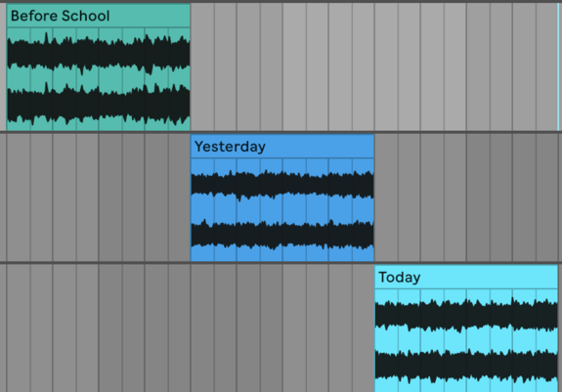Click the "Yesterday" clip name text
Screen dimensions: 562x392
[230, 147]
